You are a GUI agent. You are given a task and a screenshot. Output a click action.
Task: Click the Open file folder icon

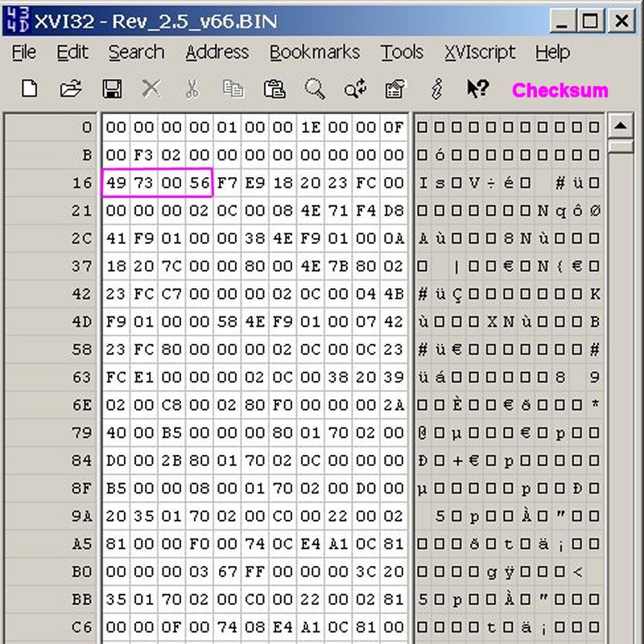71,89
